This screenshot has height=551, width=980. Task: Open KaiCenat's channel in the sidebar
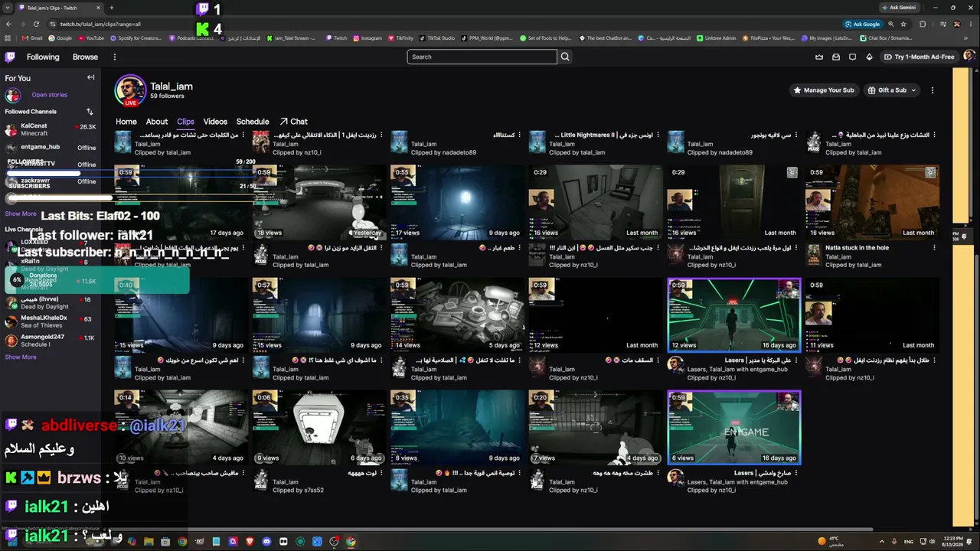click(x=51, y=129)
